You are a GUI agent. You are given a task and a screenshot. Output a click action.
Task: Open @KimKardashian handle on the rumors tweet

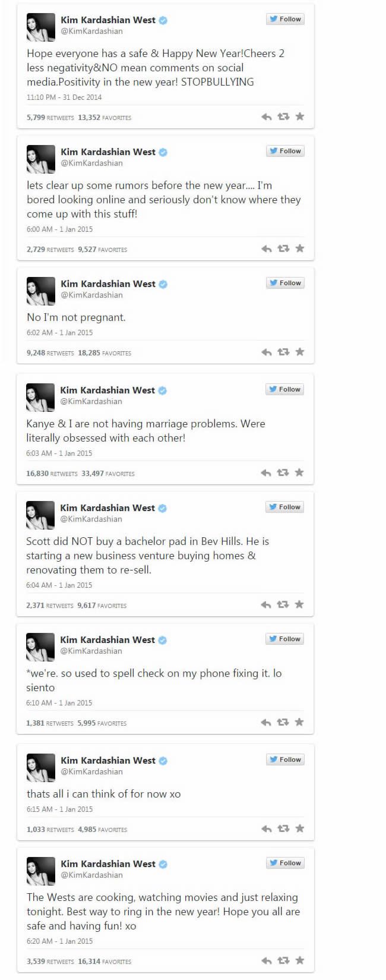click(91, 163)
